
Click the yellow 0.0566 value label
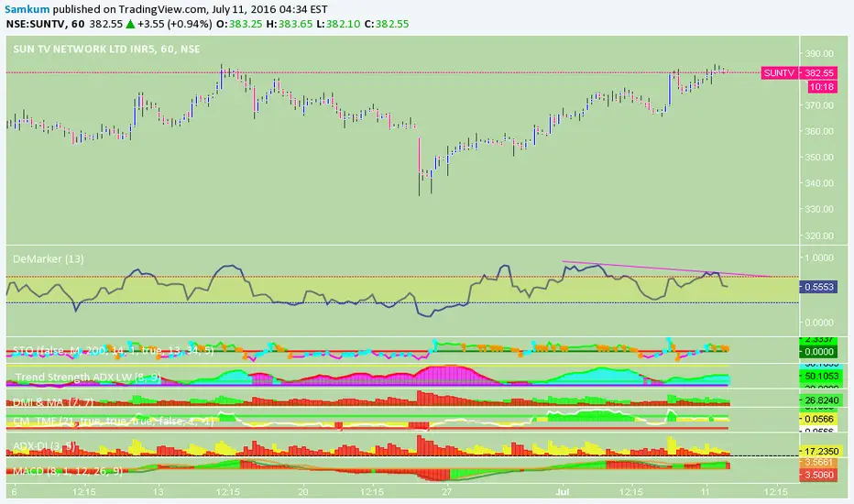(x=819, y=419)
